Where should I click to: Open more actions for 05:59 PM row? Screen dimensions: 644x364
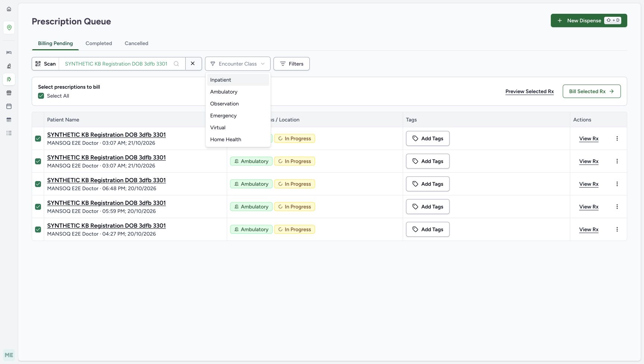click(617, 207)
